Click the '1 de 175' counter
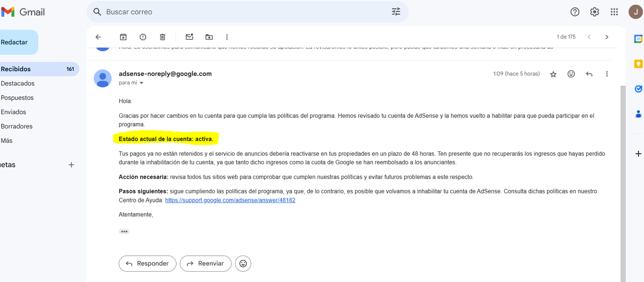644x282 pixels. [x=566, y=37]
